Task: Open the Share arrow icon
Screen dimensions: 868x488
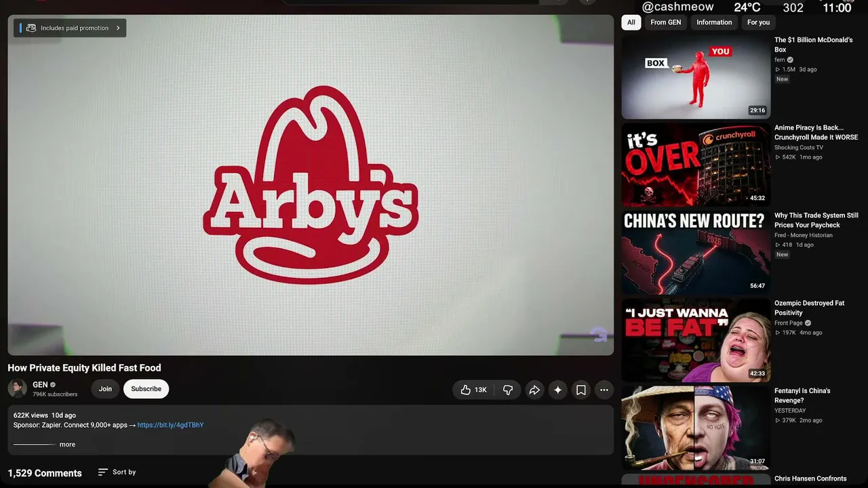Action: 534,390
